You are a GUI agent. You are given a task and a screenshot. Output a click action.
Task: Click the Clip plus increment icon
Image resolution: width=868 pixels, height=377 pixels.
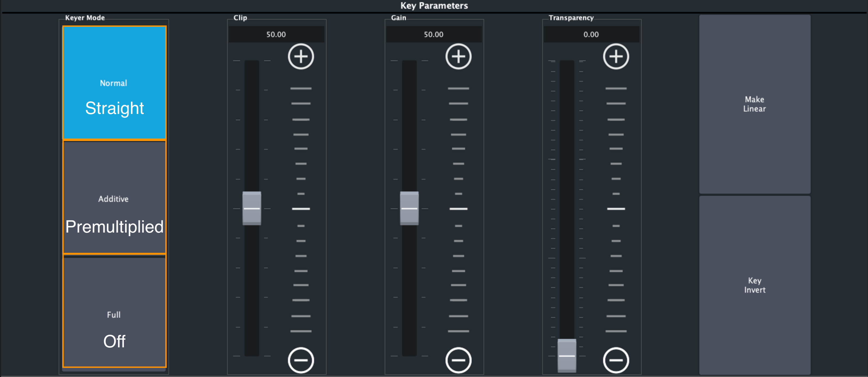300,56
